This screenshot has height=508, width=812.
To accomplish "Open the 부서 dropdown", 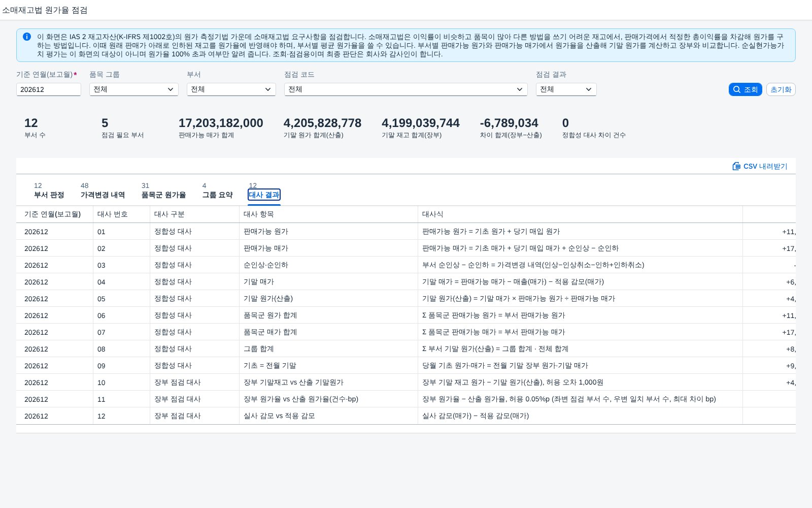I will coord(231,89).
